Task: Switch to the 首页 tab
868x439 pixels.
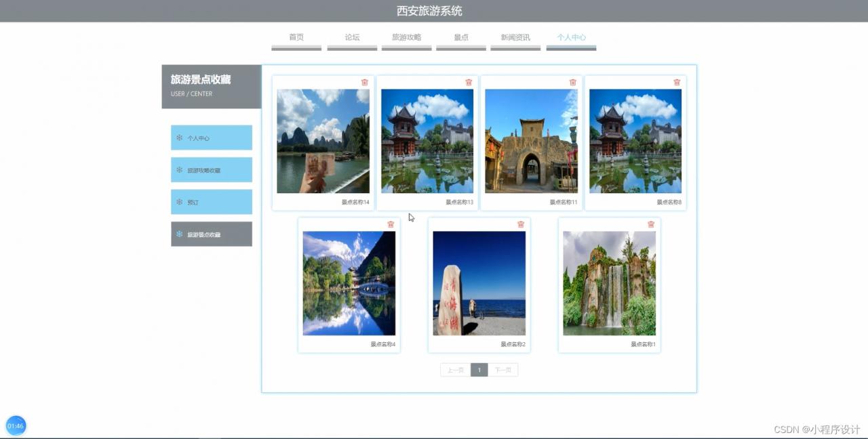Action: (296, 37)
